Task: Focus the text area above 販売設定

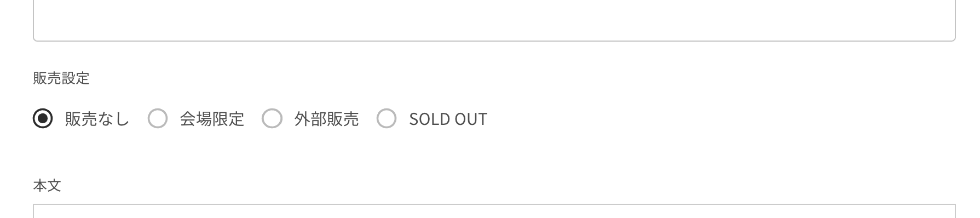Action: (494, 20)
